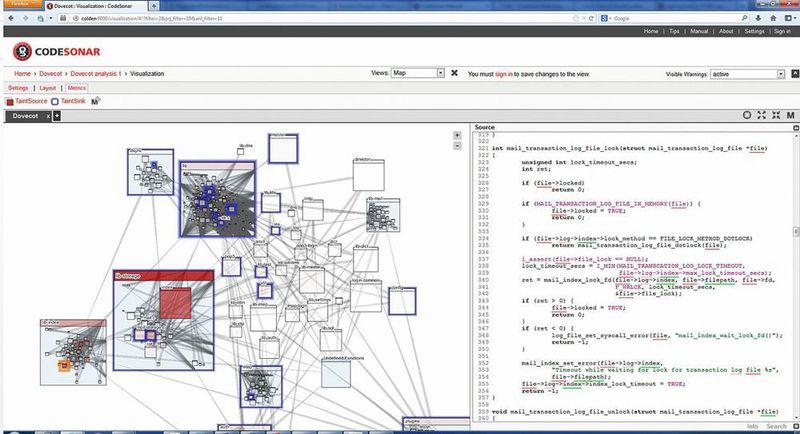Click the red 'sign in' link in message
The width and height of the screenshot is (800, 434).
pyautogui.click(x=504, y=74)
